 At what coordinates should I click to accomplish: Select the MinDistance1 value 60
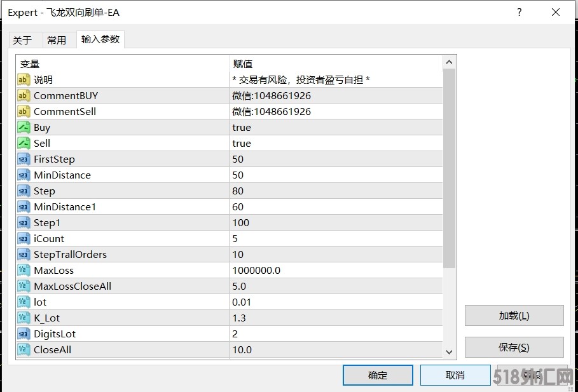336,206
